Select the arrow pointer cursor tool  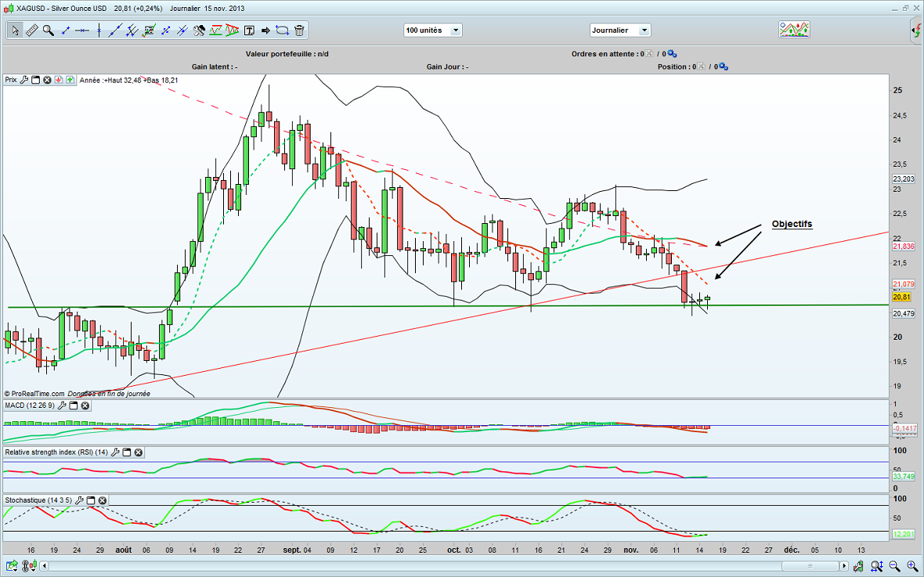click(x=15, y=31)
